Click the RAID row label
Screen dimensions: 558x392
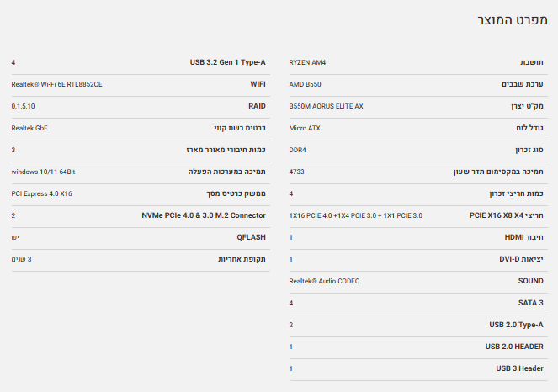coord(257,106)
